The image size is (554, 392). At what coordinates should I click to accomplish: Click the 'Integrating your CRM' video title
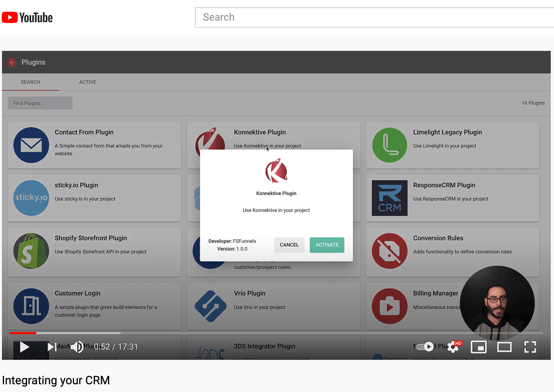coord(56,380)
